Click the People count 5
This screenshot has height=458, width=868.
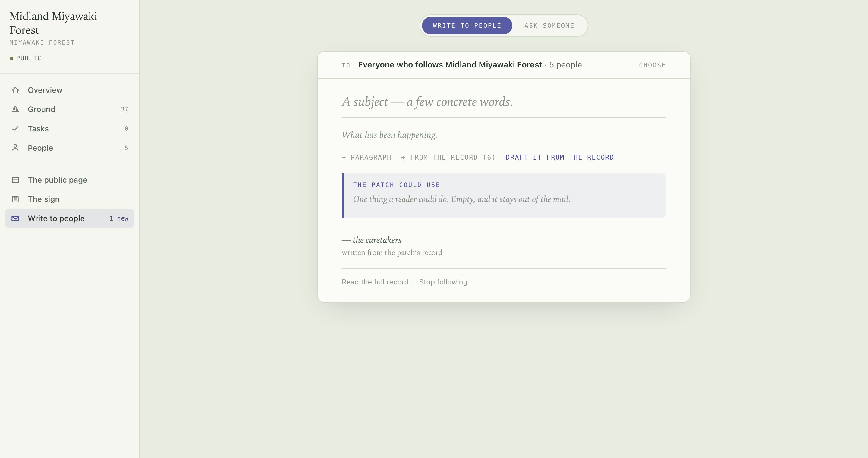pos(126,148)
